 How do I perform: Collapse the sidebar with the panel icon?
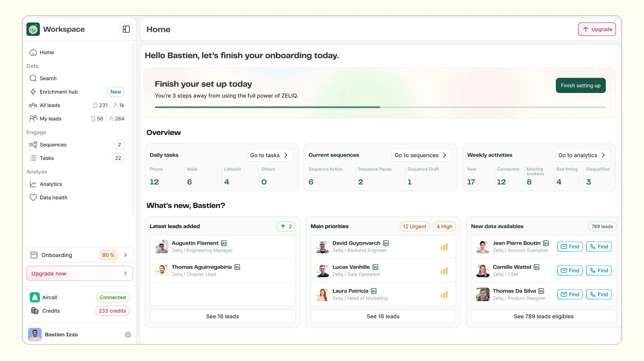pos(126,29)
